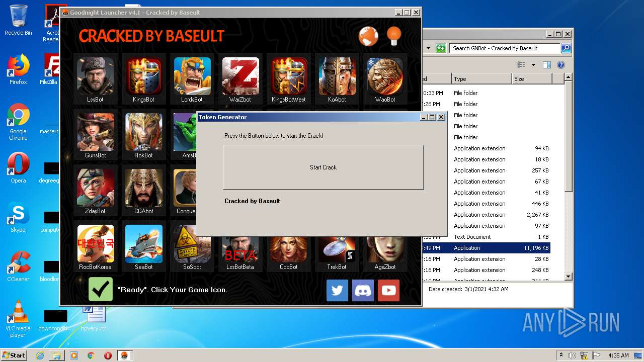Select the AgeZbot game icon
Screen dimensions: 644x362
pyautogui.click(x=385, y=250)
